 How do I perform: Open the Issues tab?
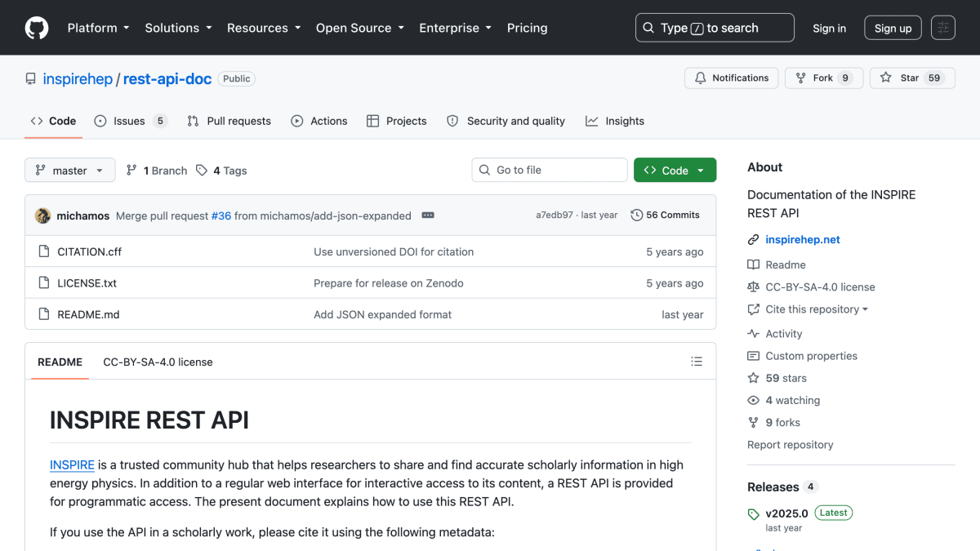(x=131, y=121)
